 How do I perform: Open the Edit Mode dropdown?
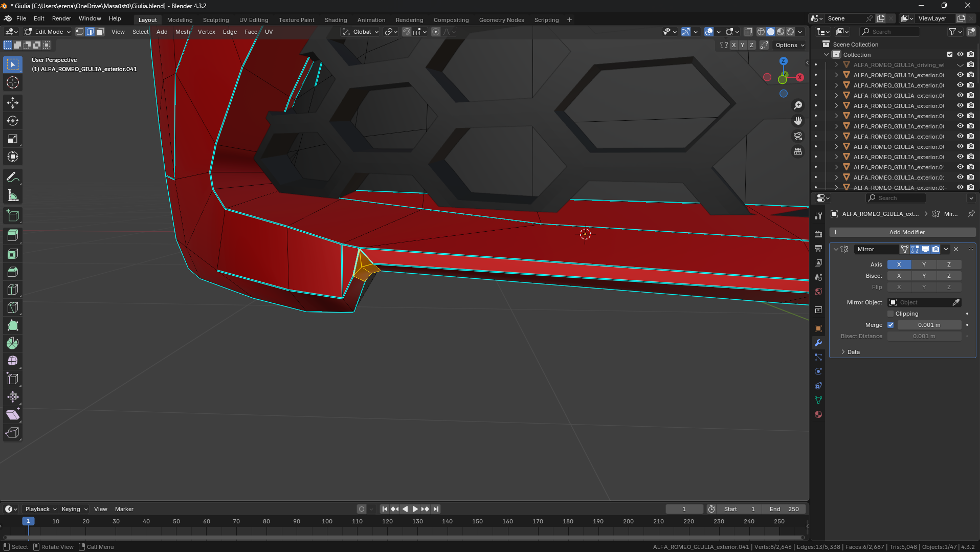pyautogui.click(x=48, y=32)
